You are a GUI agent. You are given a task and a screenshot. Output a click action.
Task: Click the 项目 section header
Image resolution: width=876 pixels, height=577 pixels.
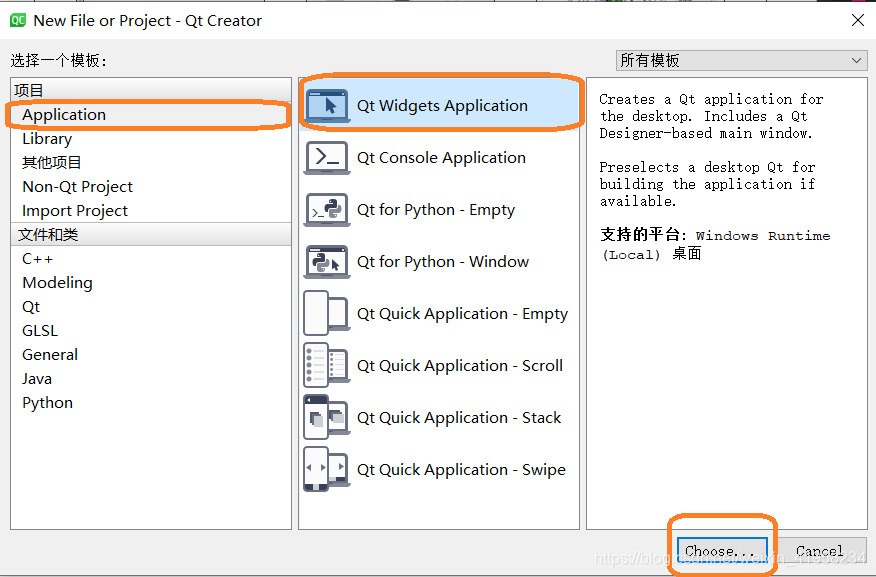coord(151,90)
